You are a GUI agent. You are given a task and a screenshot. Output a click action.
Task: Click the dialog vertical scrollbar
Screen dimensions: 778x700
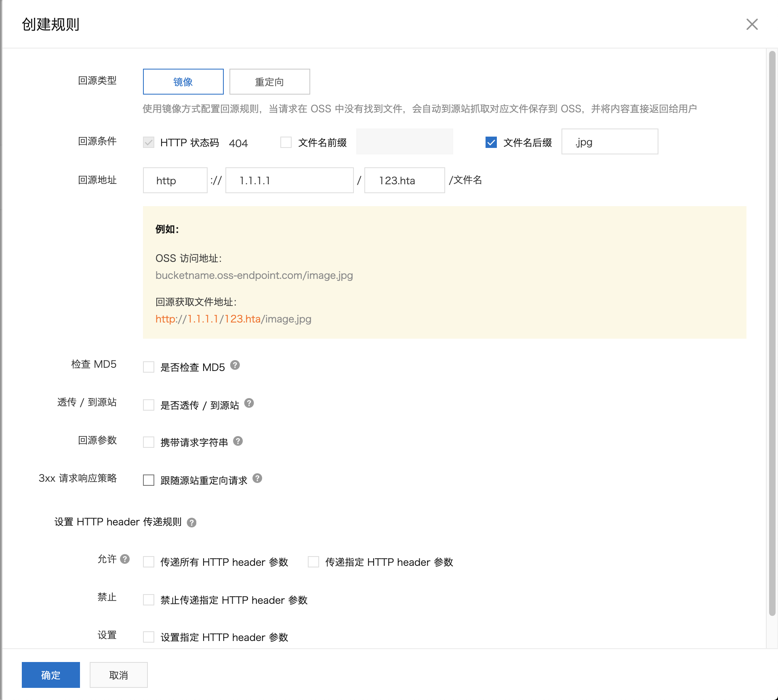click(772, 333)
